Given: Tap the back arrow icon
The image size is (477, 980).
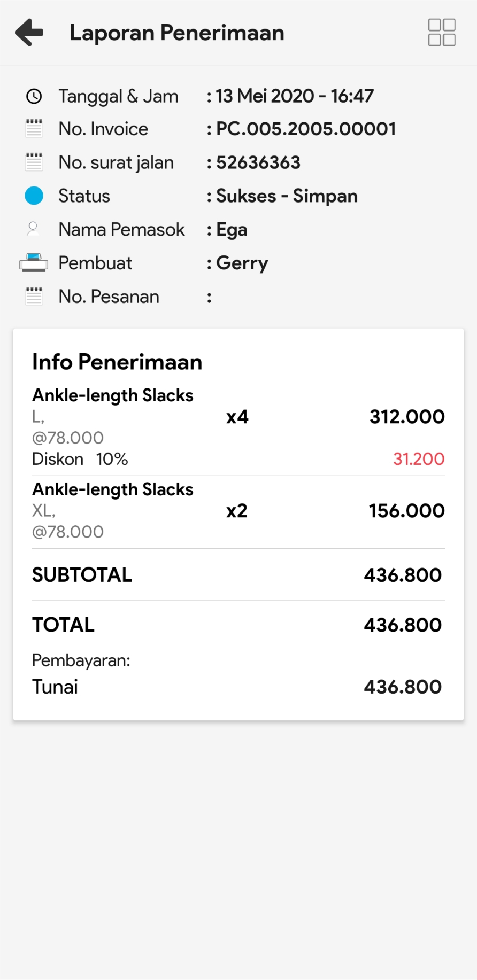Looking at the screenshot, I should coord(29,32).
